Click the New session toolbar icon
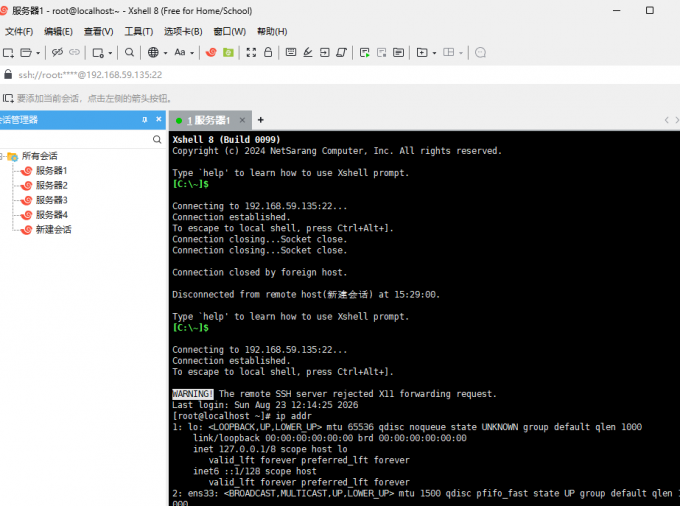 click(8, 53)
